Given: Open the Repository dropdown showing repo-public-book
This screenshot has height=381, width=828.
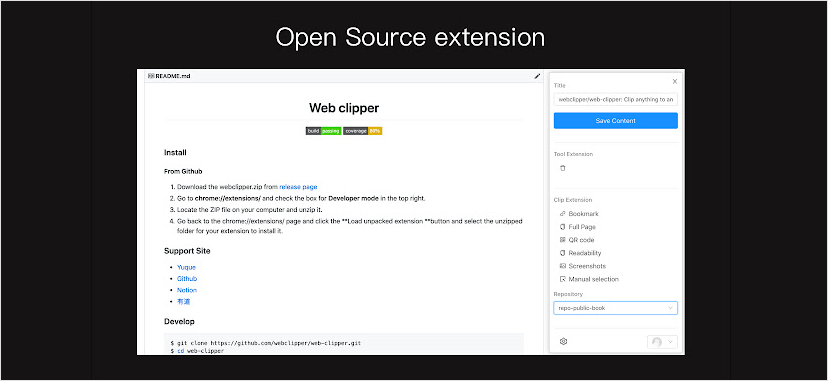Looking at the screenshot, I should pos(615,308).
